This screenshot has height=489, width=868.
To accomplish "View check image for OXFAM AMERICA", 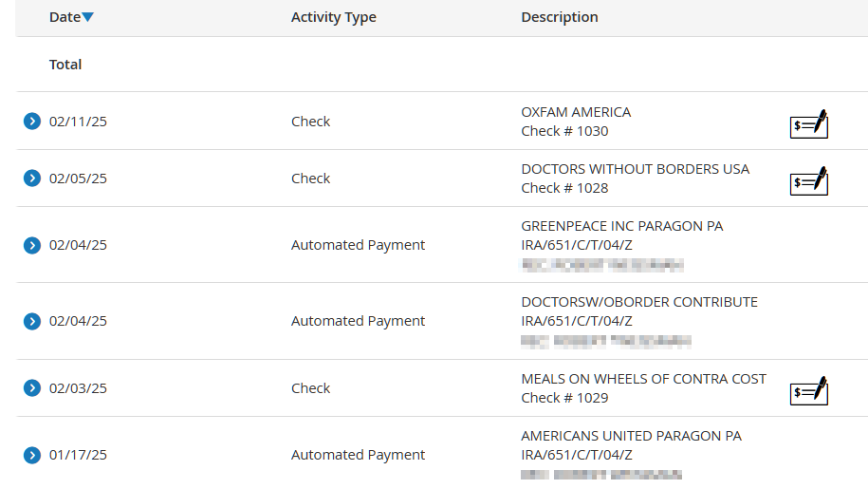I will pos(809,124).
